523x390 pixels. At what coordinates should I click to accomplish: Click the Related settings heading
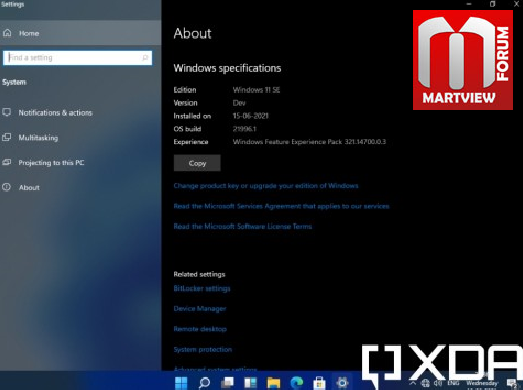pyautogui.click(x=199, y=274)
